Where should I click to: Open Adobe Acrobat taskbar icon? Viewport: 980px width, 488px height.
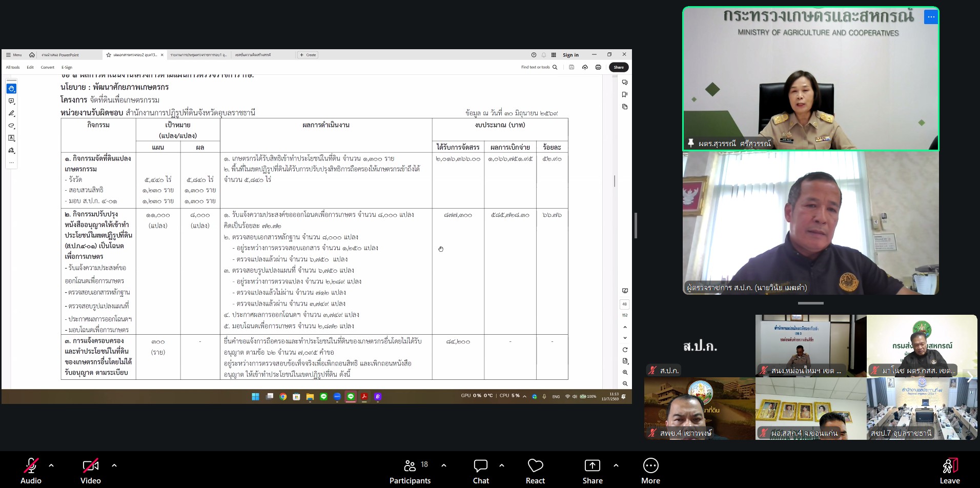coord(364,396)
